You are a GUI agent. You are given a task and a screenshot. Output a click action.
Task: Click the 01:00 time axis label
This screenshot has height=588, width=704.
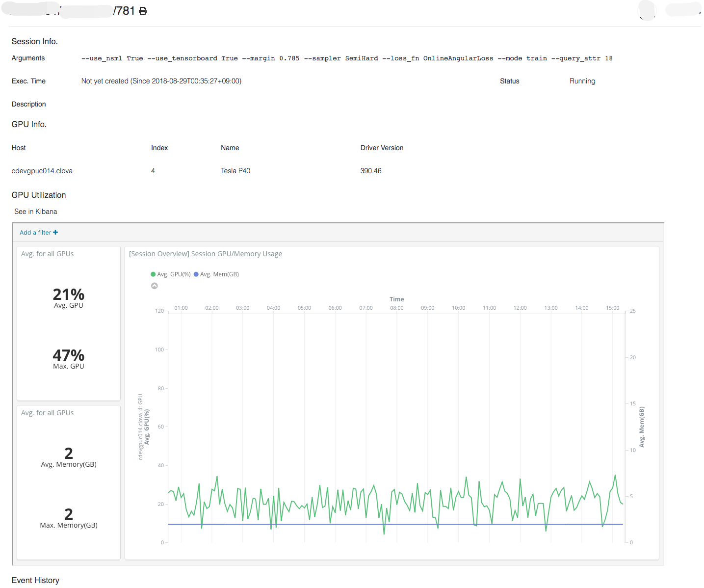[x=181, y=308]
